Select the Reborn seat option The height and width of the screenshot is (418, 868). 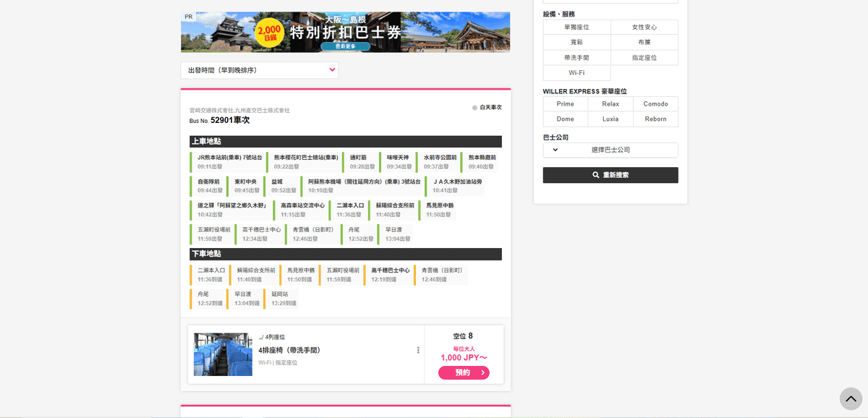point(655,119)
